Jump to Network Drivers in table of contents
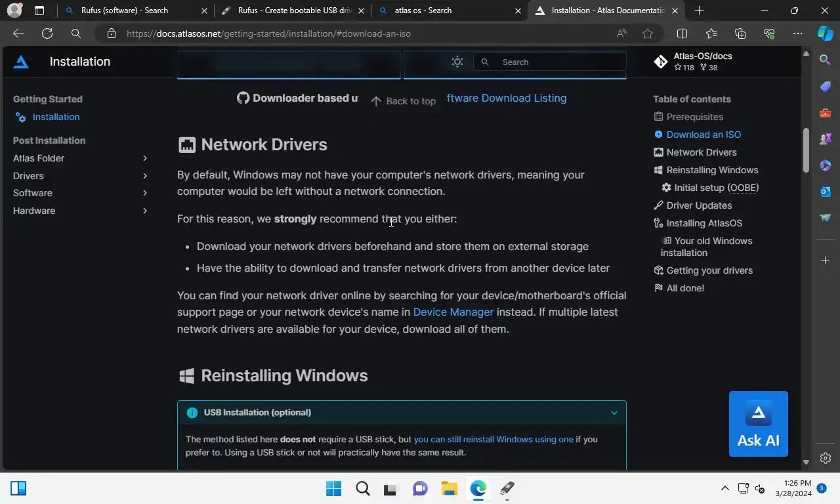This screenshot has height=504, width=840. pyautogui.click(x=701, y=152)
